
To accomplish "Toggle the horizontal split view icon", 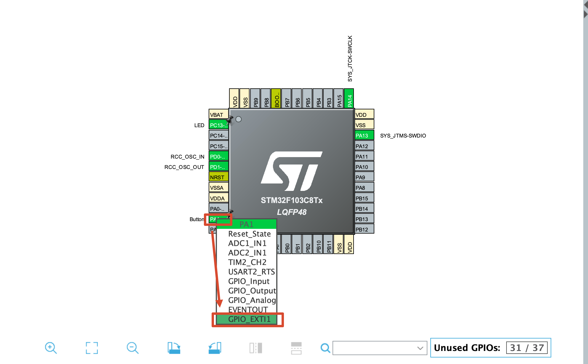I will pyautogui.click(x=296, y=348).
